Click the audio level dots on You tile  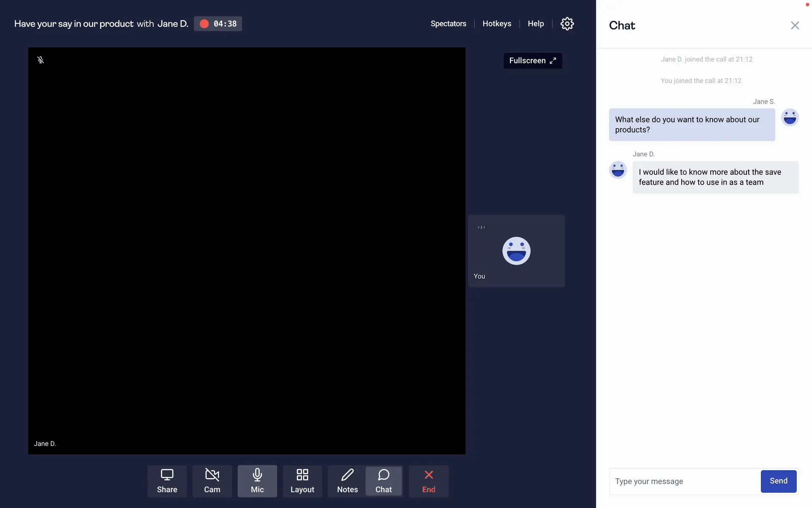[x=481, y=227]
